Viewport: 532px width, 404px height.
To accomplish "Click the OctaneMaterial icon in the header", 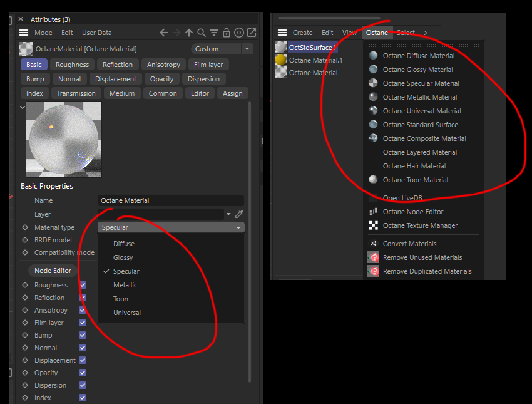I will click(x=26, y=49).
